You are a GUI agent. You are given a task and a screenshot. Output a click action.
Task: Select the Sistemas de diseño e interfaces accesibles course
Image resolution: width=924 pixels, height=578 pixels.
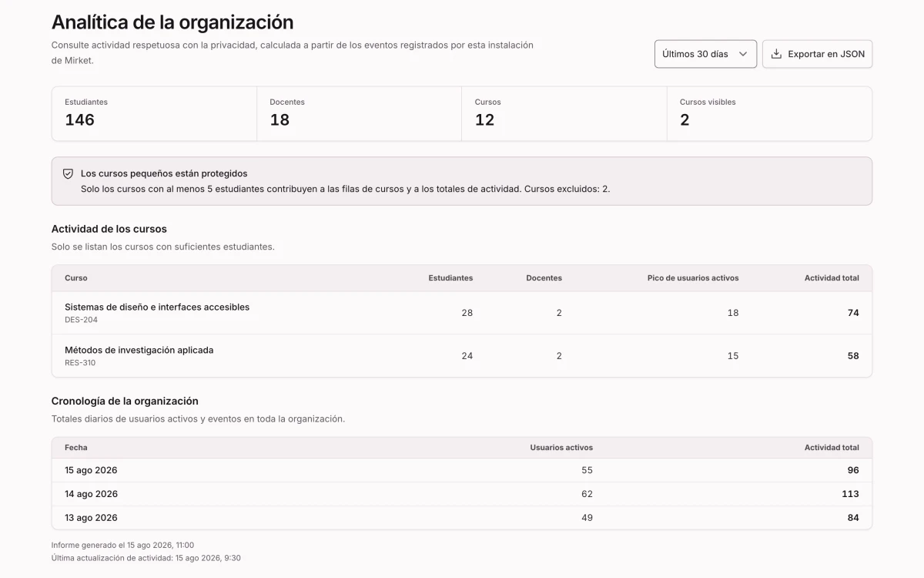157,307
